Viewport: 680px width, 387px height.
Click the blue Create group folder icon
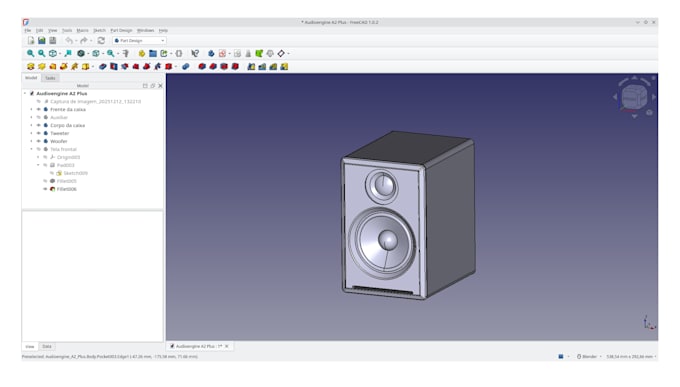coord(153,53)
